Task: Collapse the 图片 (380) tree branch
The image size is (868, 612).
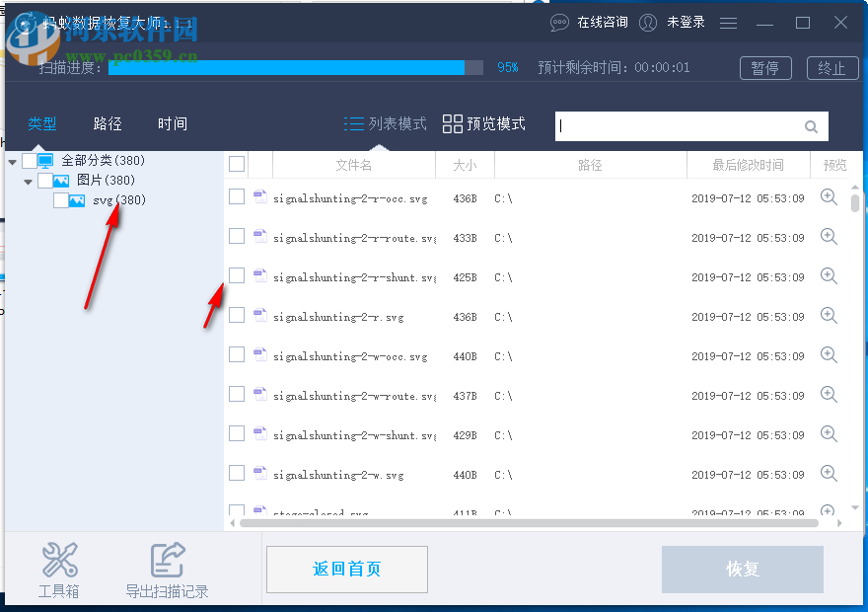Action: tap(29, 180)
